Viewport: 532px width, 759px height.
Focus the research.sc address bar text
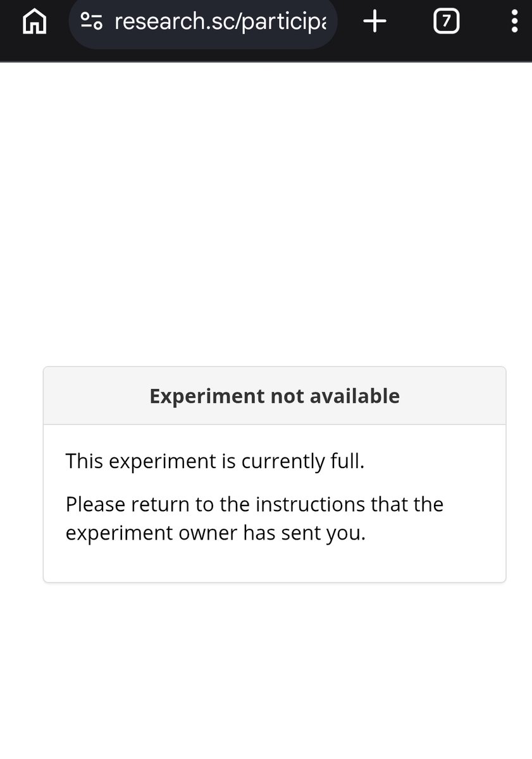[x=221, y=22]
